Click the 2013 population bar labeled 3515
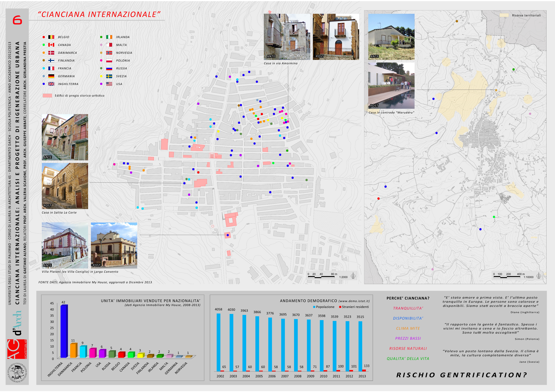 click(x=360, y=346)
